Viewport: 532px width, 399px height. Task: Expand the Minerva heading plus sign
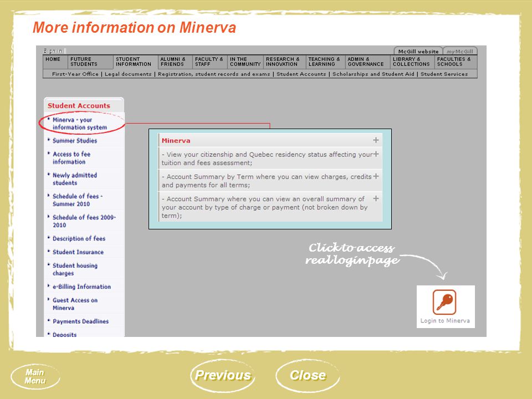[376, 140]
